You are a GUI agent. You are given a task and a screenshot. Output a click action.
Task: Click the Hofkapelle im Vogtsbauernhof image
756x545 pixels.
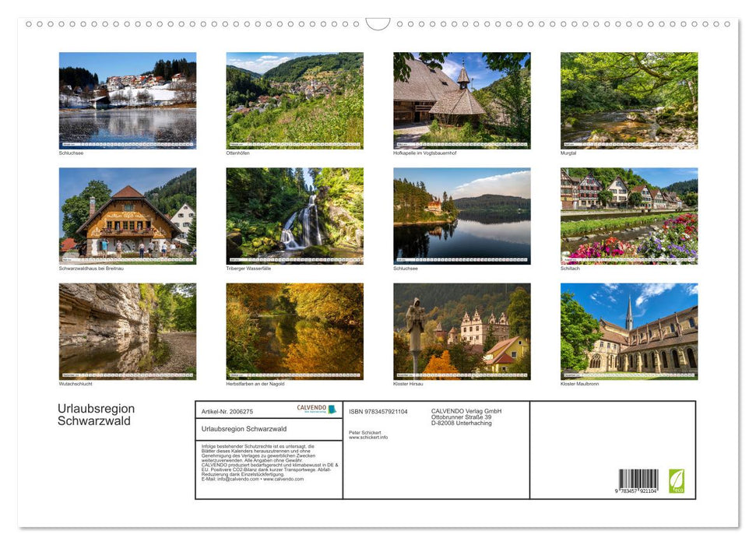(462, 100)
